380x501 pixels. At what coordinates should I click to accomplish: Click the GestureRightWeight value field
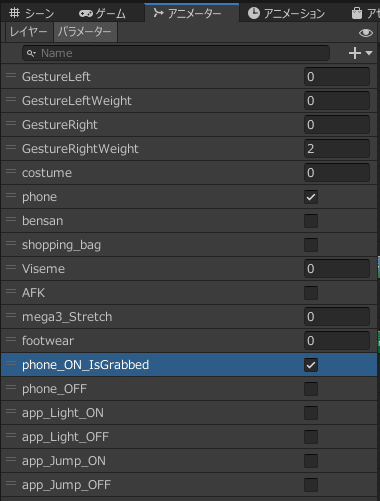tap(337, 149)
